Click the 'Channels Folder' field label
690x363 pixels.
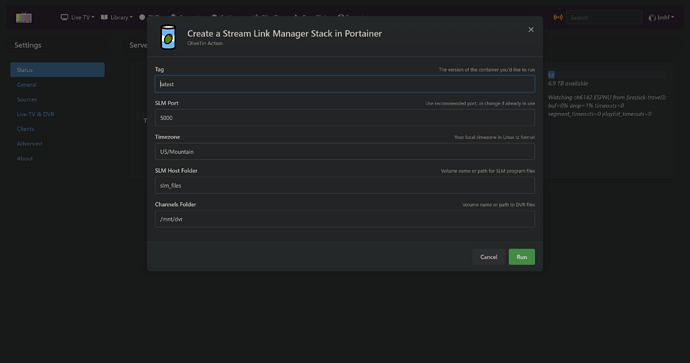point(176,204)
